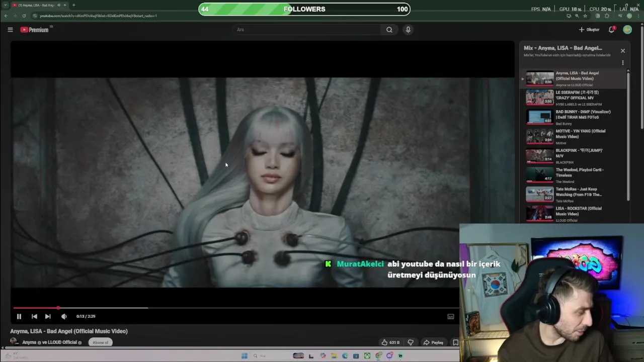Open Microsoft Edge from taskbar
The height and width of the screenshot is (362, 644).
coord(345,356)
